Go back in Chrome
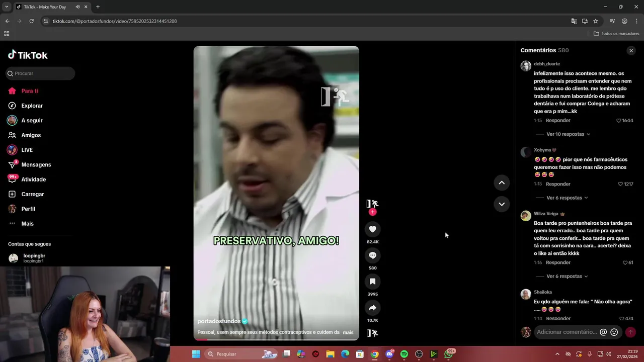Image resolution: width=644 pixels, height=362 pixels. click(x=7, y=21)
